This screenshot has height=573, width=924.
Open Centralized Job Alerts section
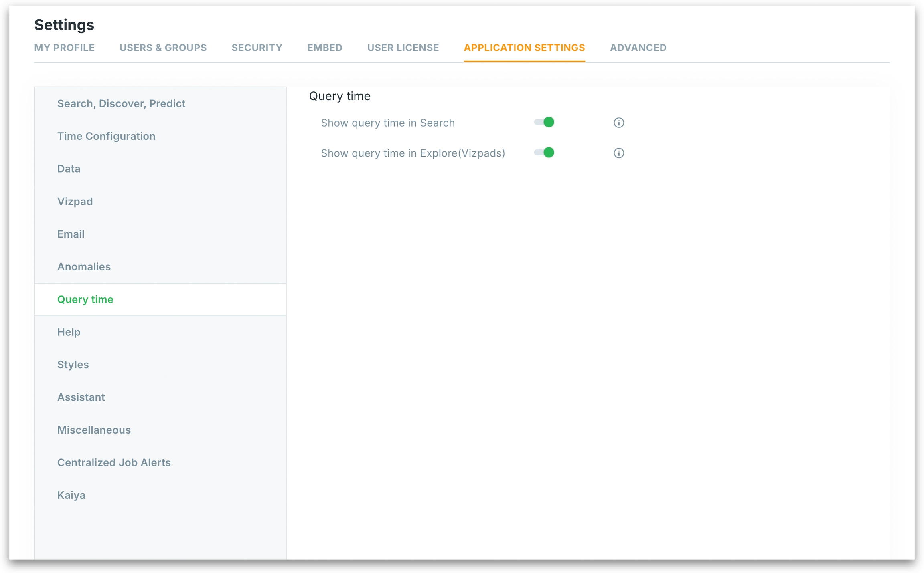(114, 462)
